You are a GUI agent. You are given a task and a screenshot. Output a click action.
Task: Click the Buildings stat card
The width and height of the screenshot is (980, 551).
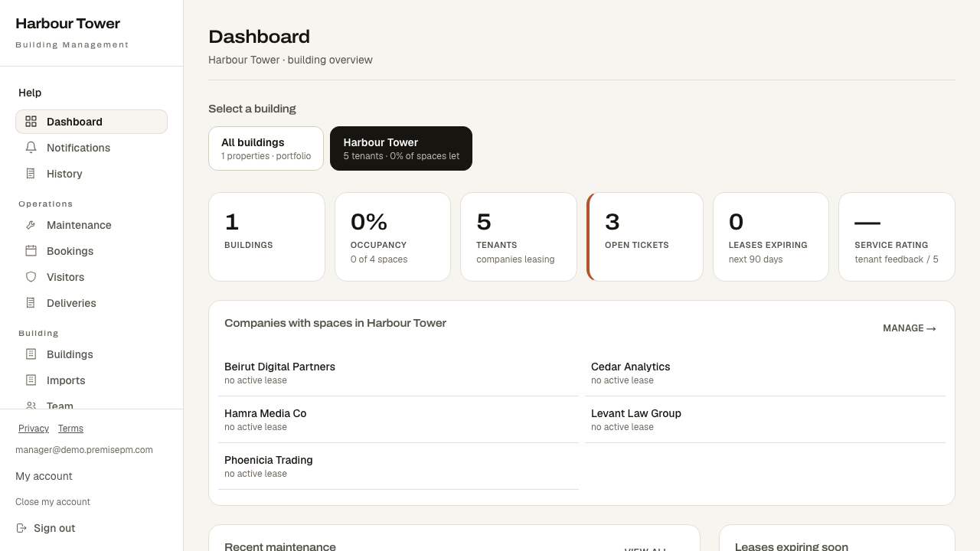(x=266, y=236)
